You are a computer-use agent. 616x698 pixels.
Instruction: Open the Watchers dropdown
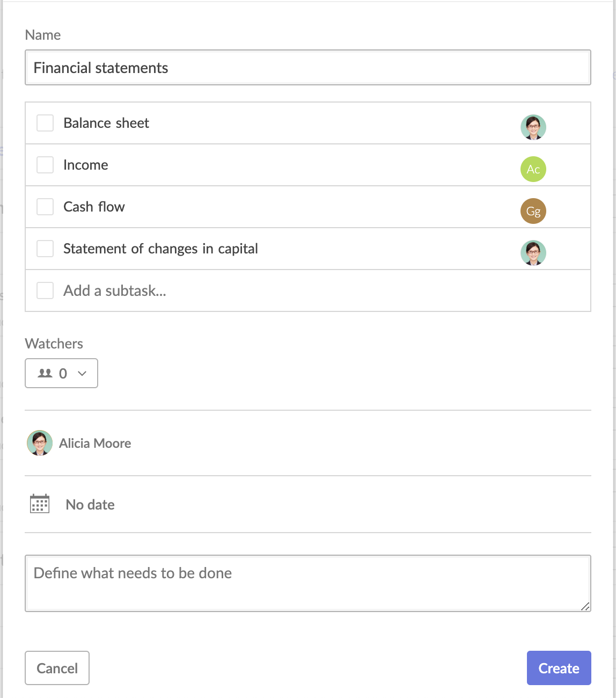(x=61, y=373)
